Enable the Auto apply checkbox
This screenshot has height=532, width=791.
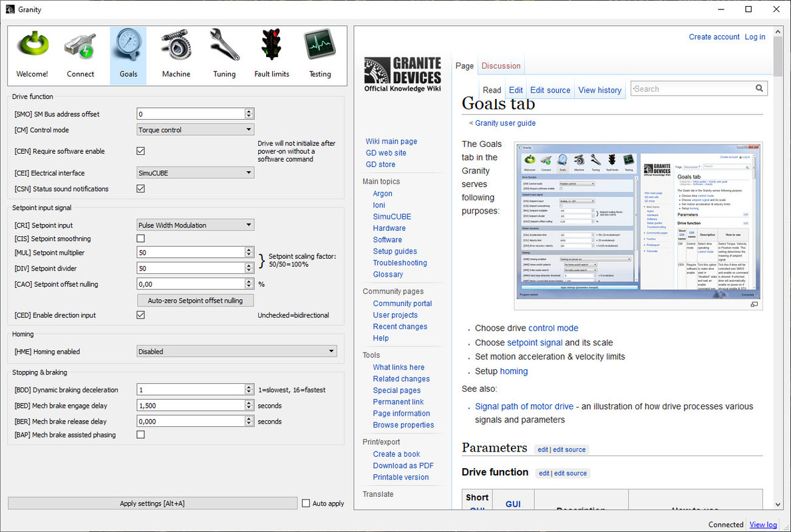point(306,503)
